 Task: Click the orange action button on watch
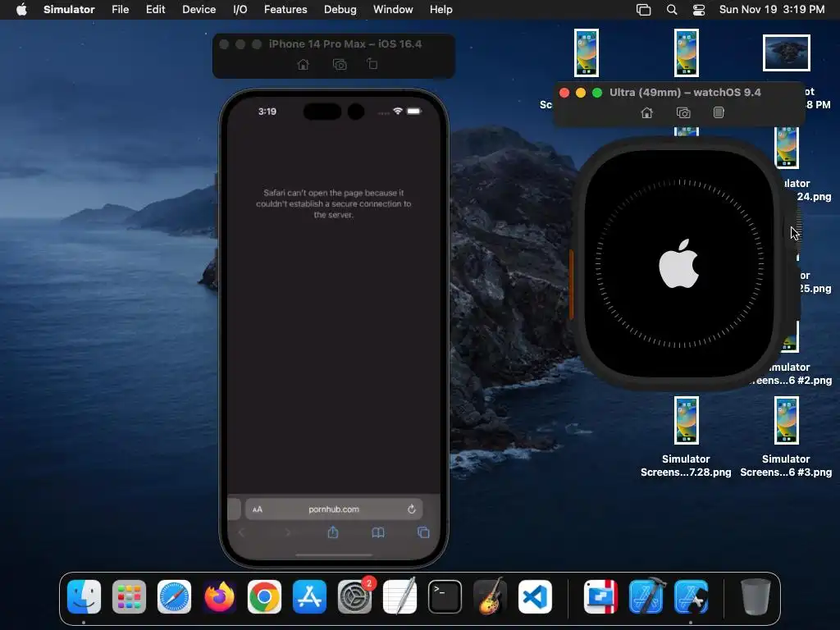coord(571,284)
